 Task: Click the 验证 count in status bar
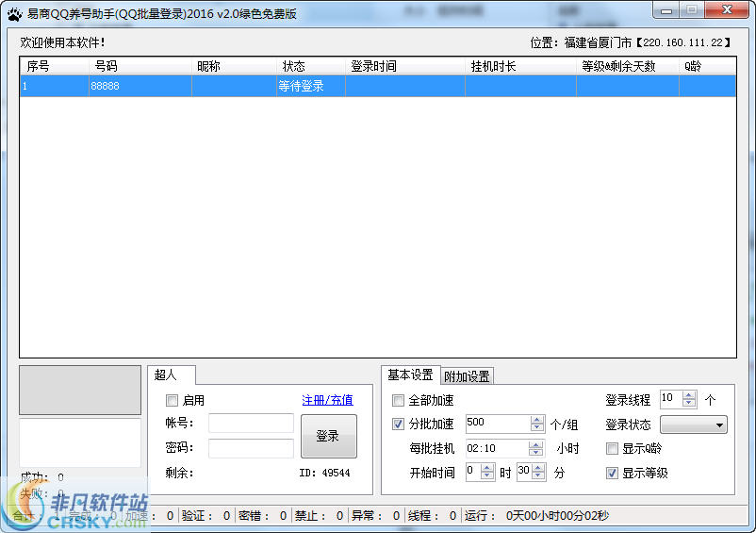pos(205,516)
